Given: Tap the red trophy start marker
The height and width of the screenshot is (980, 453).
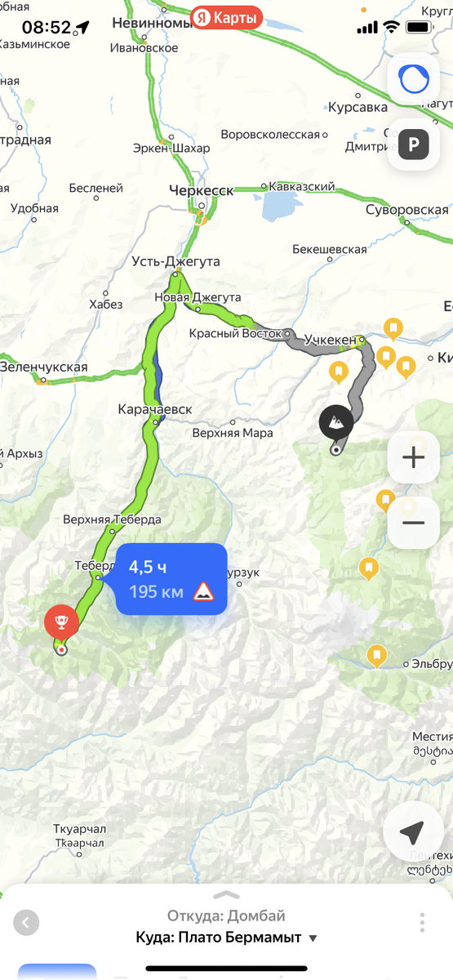Looking at the screenshot, I should click(61, 623).
